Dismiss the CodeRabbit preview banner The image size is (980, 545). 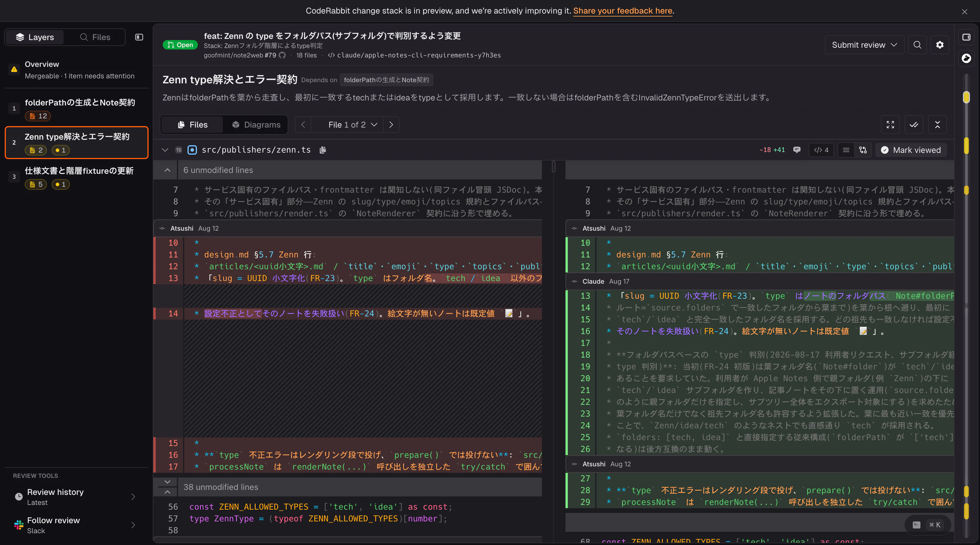point(964,11)
